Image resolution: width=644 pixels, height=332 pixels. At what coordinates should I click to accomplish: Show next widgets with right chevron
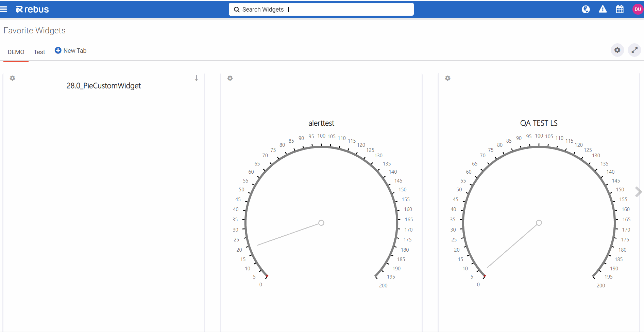pos(638,192)
